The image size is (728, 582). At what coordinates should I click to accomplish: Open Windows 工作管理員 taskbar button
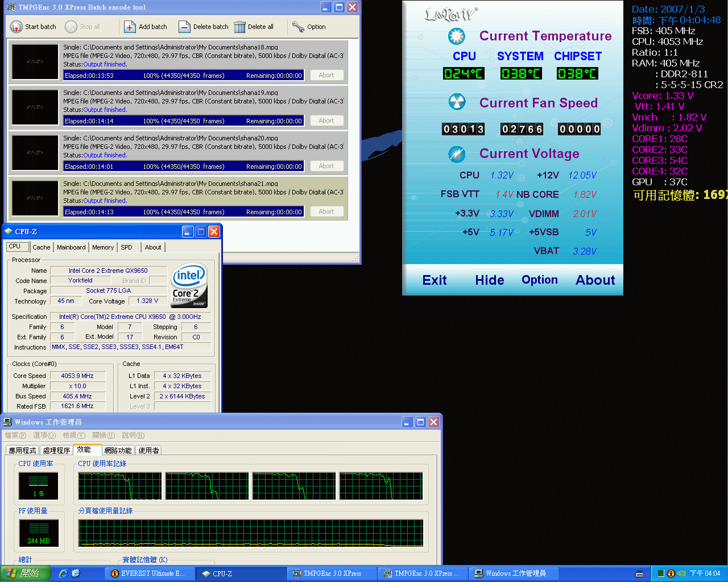(x=515, y=573)
